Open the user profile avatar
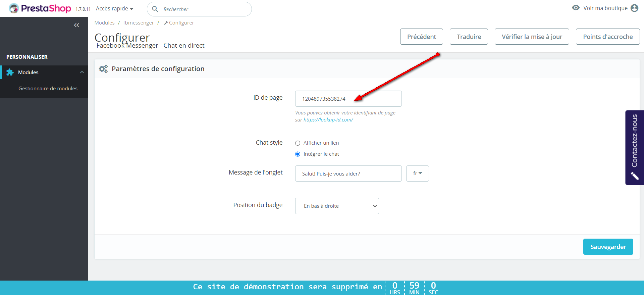The image size is (644, 295). 634,8
